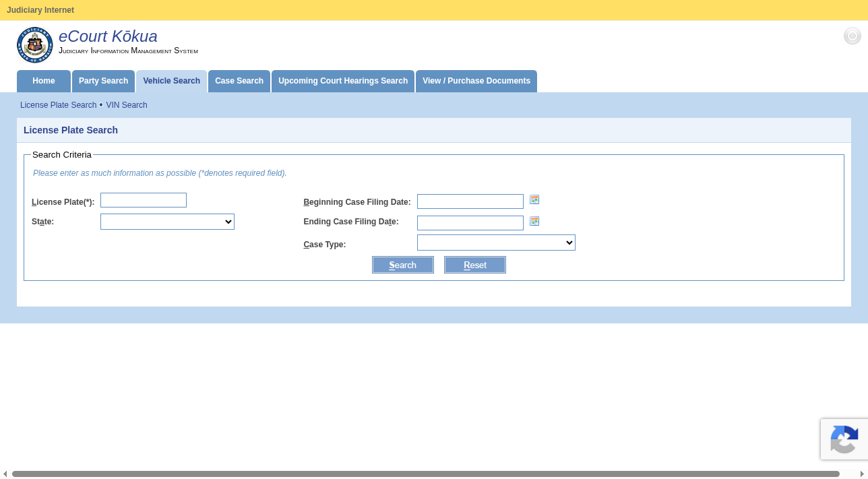Click the Search button

(403, 265)
